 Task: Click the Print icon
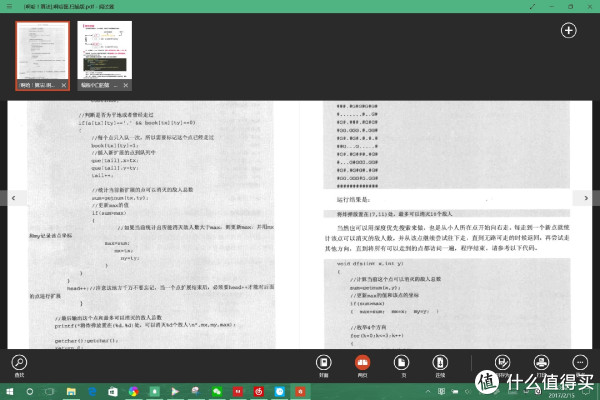click(x=541, y=362)
